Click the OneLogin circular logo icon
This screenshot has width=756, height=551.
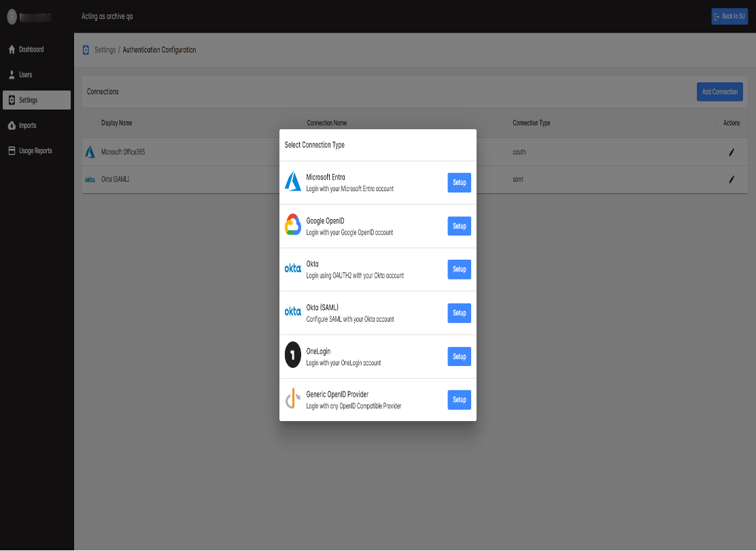click(x=292, y=356)
